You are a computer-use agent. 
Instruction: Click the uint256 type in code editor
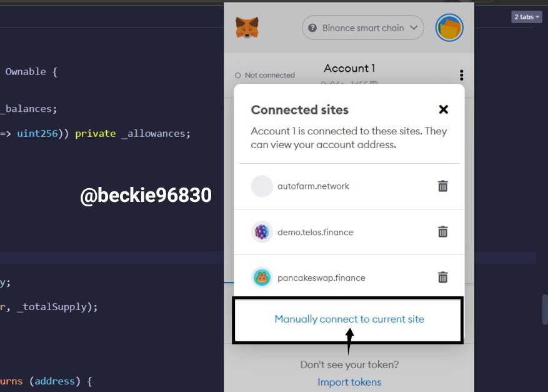coord(37,134)
